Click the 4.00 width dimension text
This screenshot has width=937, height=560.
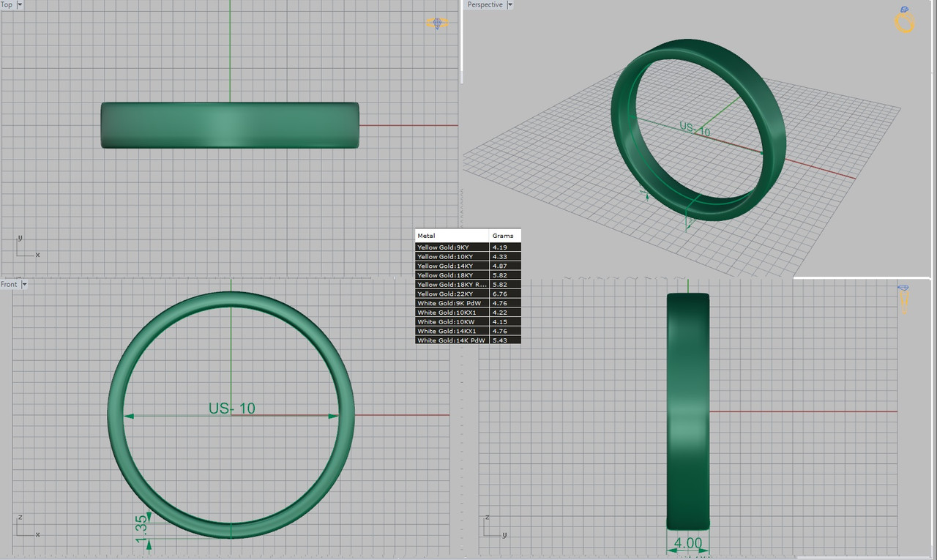click(687, 544)
